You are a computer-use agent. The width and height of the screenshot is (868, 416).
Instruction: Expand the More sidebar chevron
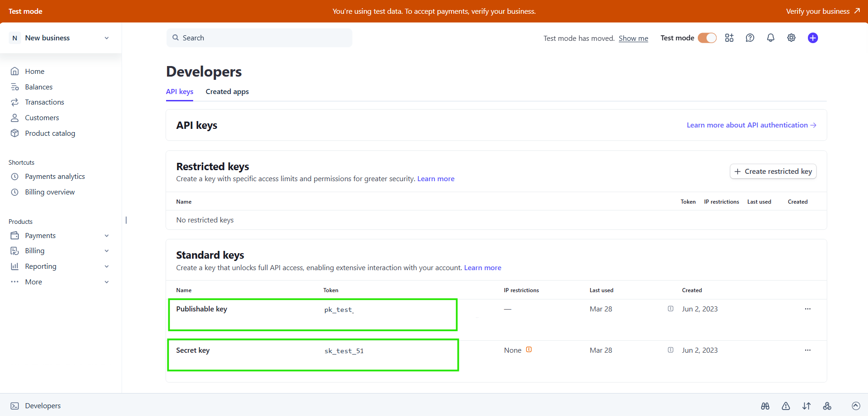click(106, 282)
